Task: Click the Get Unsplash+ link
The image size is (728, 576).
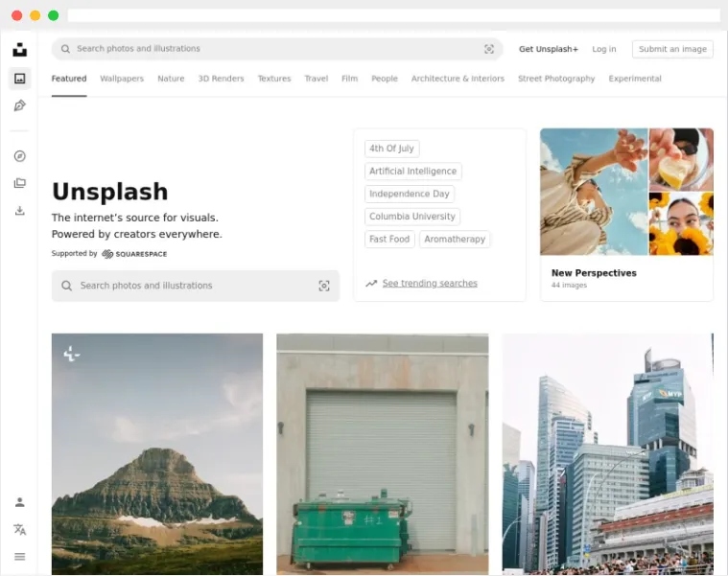Action: pyautogui.click(x=549, y=49)
